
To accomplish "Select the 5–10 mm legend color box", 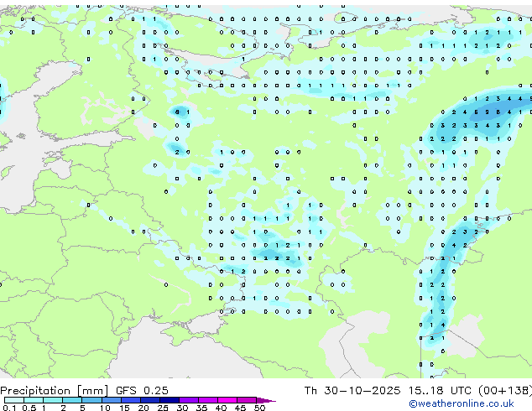I will click(91, 400).
